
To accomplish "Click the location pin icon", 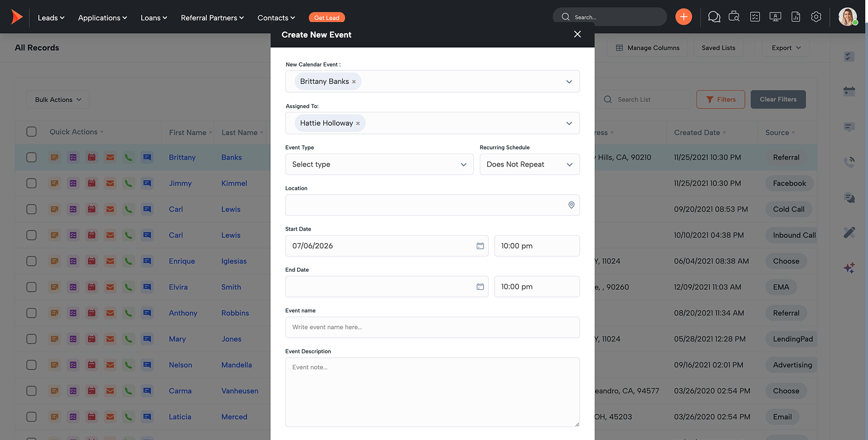I will point(571,205).
